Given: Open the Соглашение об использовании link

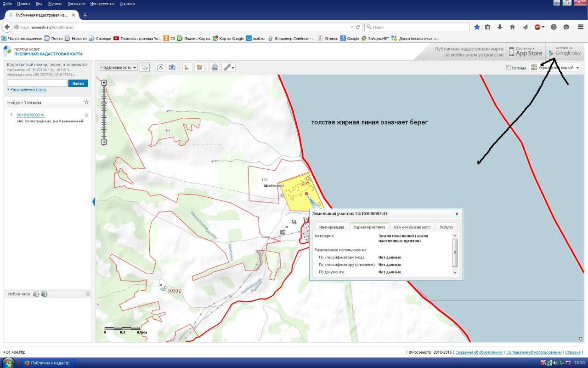Looking at the screenshot, I should (534, 352).
